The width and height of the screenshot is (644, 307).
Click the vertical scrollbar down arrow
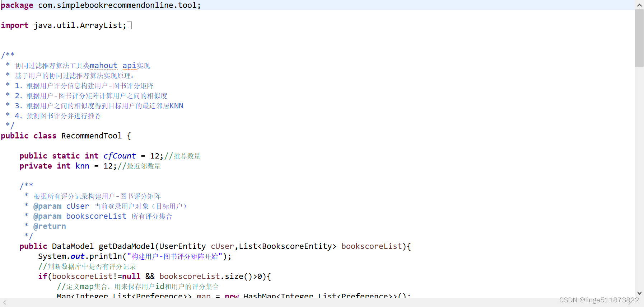pos(639,293)
